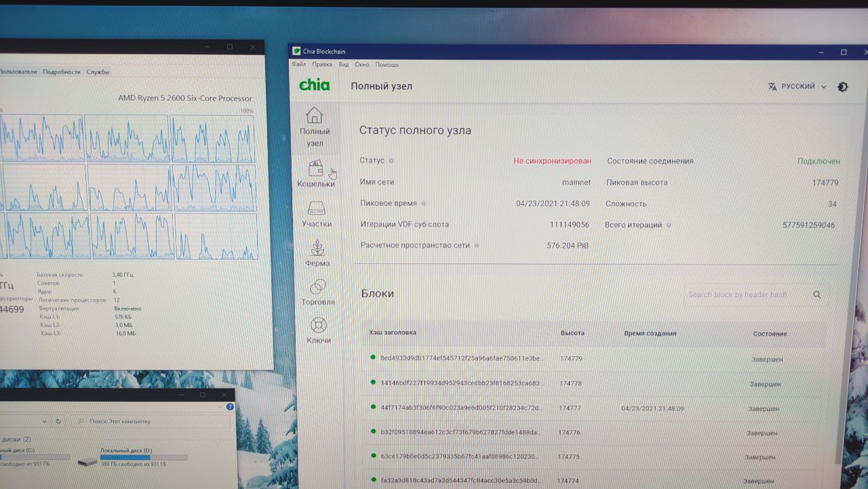Image resolution: width=868 pixels, height=489 pixels.
Task: Click the VDF sub slot value 111149056
Action: tap(569, 224)
